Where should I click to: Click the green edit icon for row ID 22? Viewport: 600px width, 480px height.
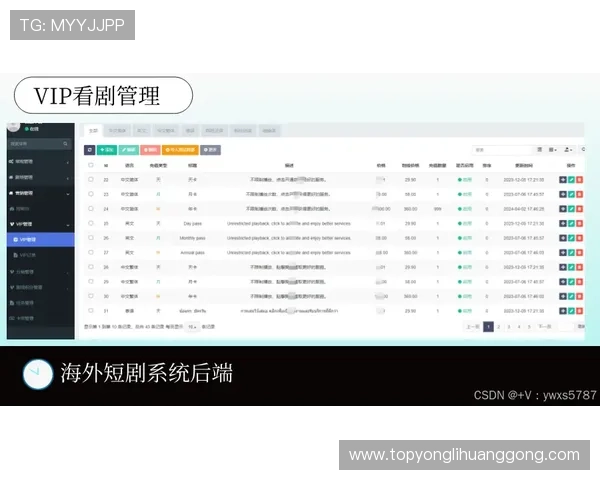[x=571, y=180]
